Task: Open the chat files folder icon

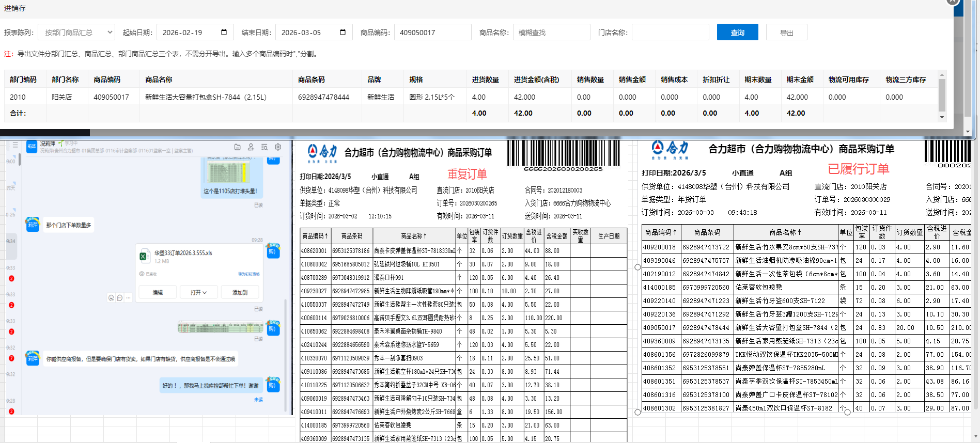Action: point(237,147)
